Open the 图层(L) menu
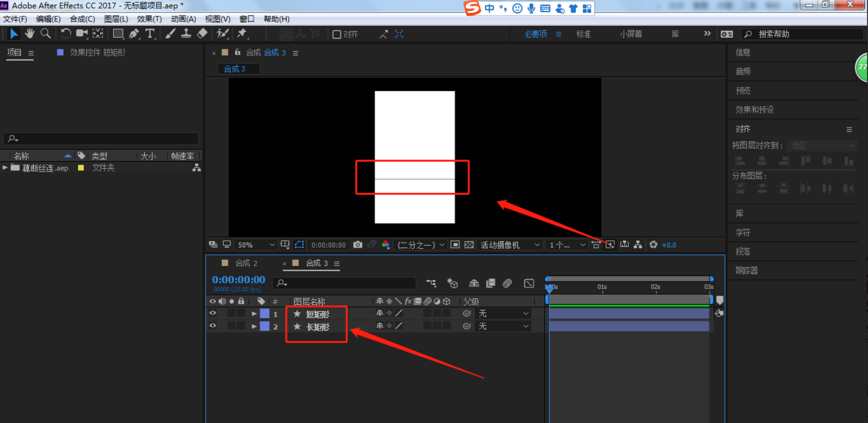The image size is (868, 423). [116, 19]
